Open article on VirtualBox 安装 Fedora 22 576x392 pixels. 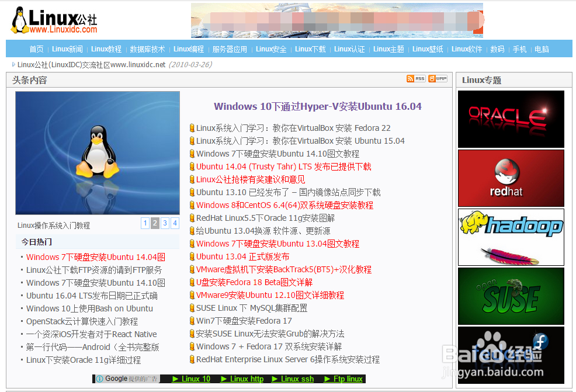293,128
